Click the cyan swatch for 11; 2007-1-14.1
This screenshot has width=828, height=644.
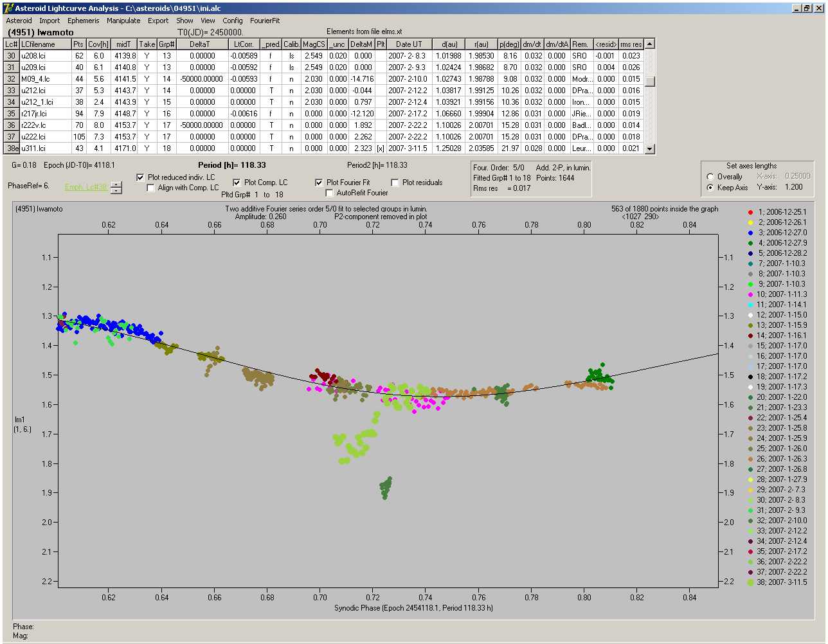click(751, 305)
